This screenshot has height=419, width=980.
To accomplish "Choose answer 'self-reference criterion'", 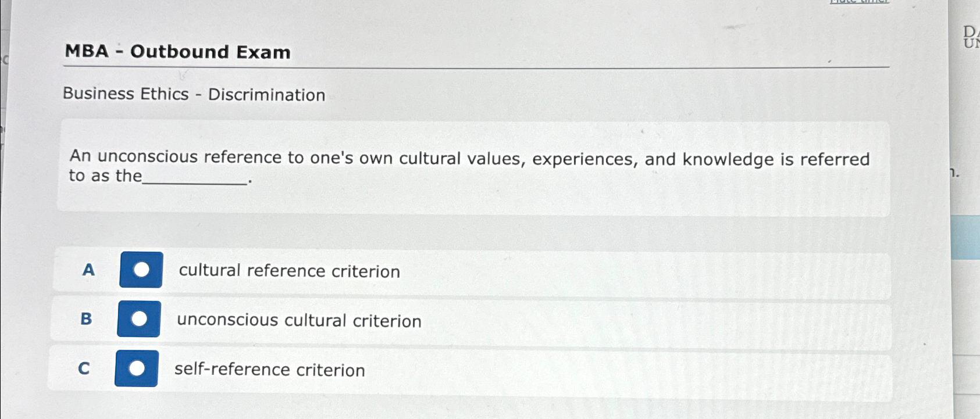I will (269, 370).
